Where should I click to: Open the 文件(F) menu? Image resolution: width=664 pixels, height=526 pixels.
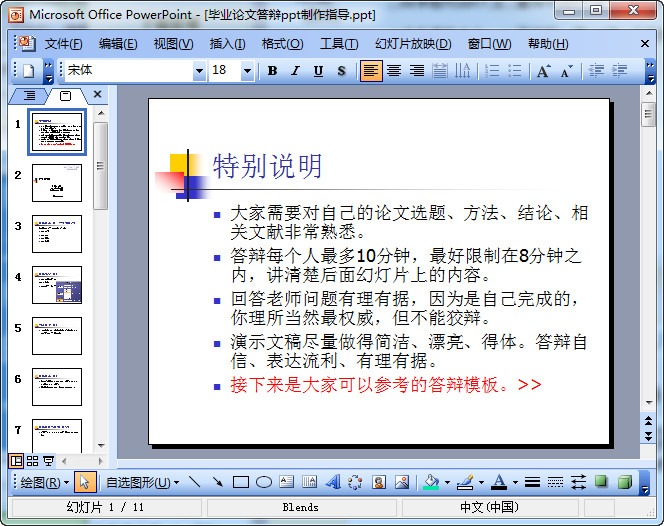(64, 44)
